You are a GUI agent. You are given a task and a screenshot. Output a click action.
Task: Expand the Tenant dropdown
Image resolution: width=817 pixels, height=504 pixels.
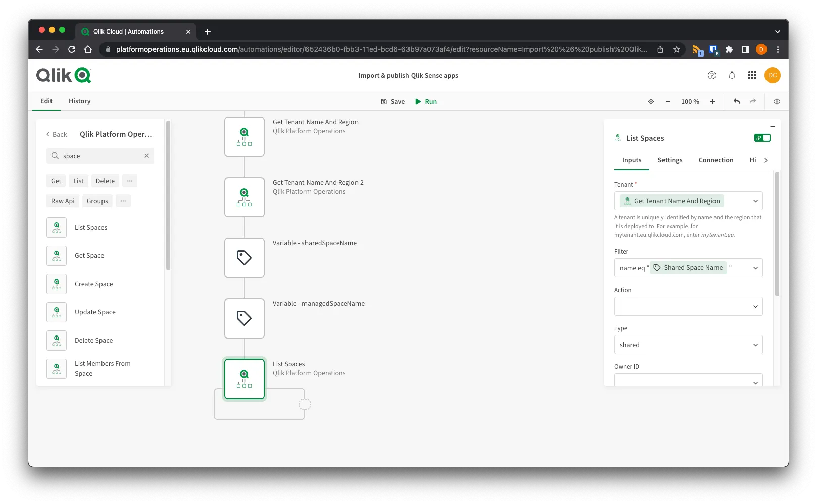point(755,201)
